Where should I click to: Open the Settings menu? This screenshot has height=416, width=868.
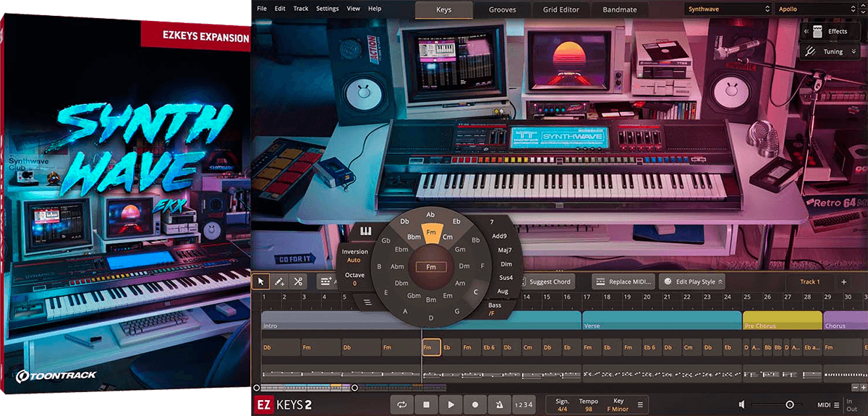coord(327,9)
